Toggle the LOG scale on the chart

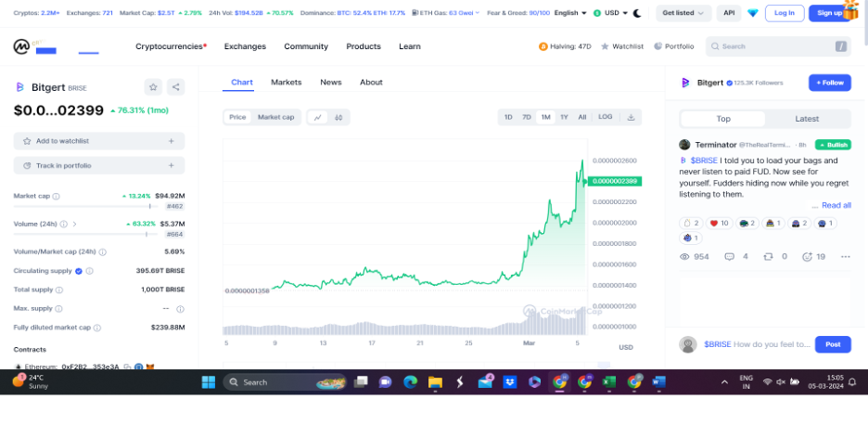tap(605, 117)
